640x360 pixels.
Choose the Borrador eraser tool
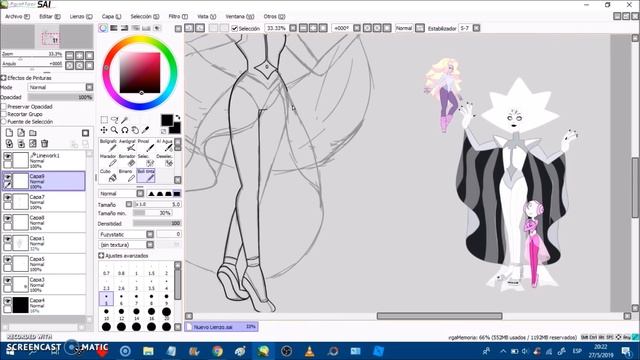[127, 161]
